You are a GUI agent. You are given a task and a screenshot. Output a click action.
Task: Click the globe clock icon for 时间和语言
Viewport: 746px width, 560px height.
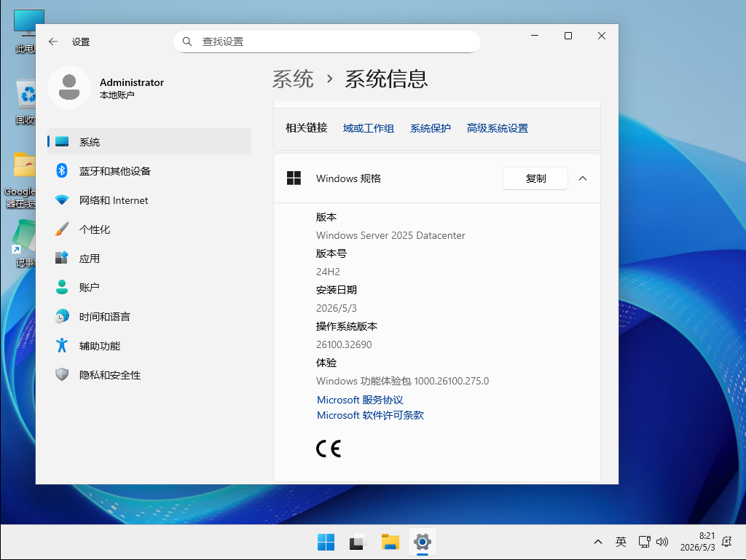click(x=62, y=317)
